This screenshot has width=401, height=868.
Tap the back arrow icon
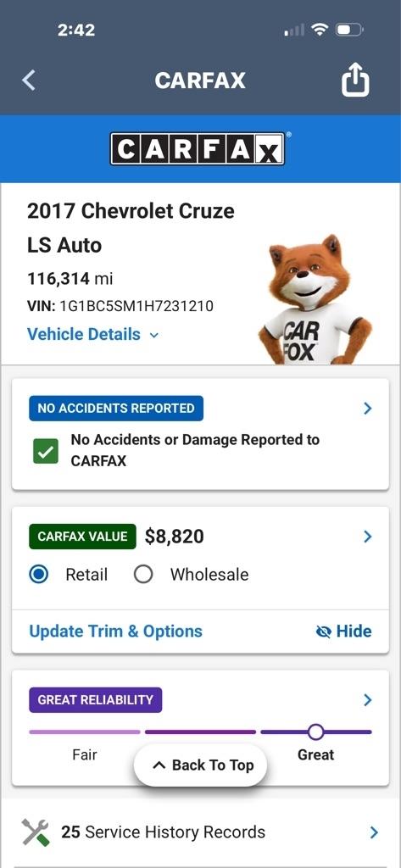(x=29, y=81)
